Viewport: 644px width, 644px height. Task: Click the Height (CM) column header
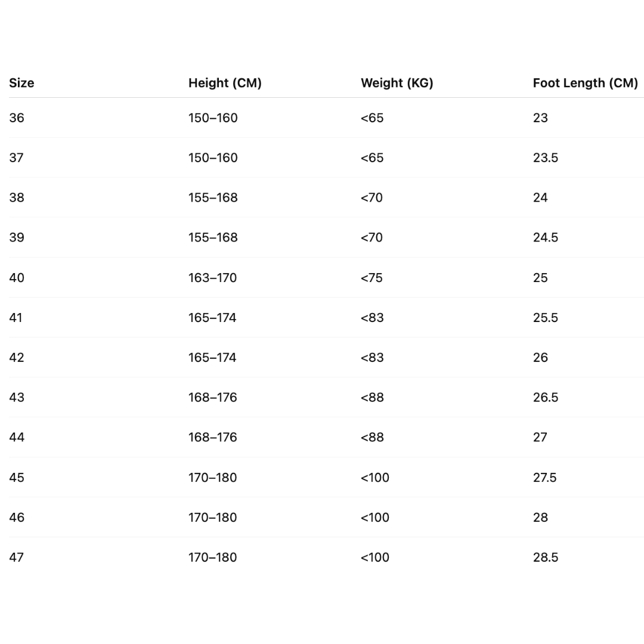(225, 83)
